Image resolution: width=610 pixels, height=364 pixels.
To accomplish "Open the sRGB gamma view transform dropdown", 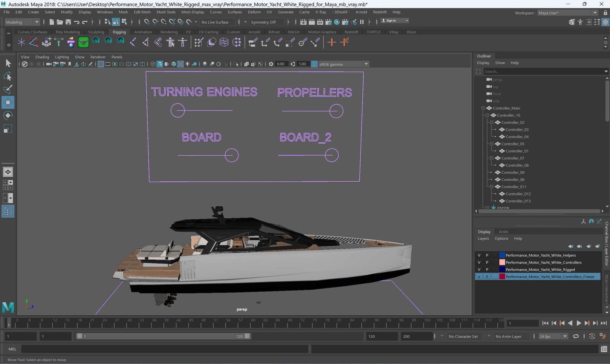I will 343,64.
